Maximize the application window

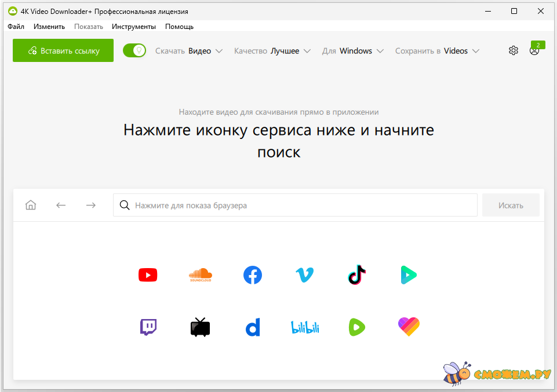click(514, 12)
